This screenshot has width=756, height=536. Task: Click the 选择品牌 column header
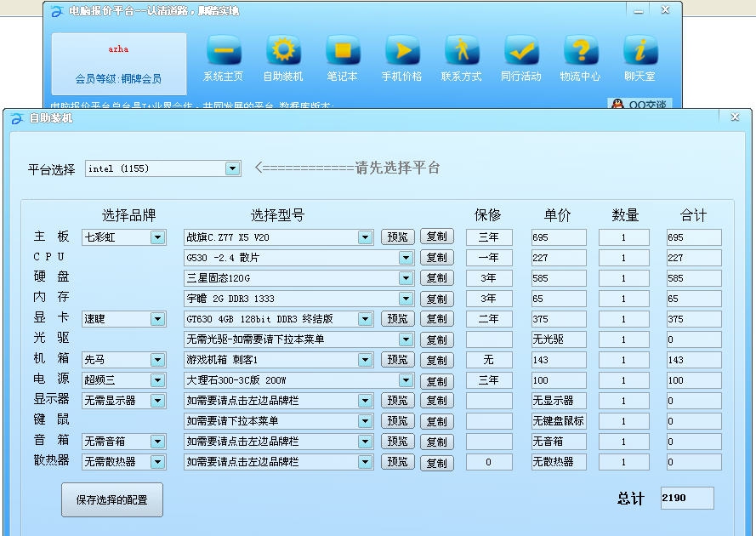tap(128, 215)
